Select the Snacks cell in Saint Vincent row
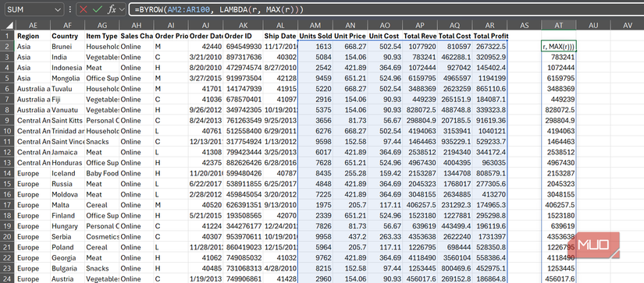 click(101, 142)
